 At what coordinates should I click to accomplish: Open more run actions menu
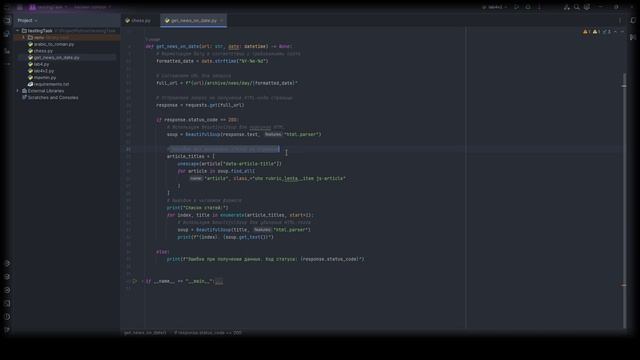click(x=539, y=7)
